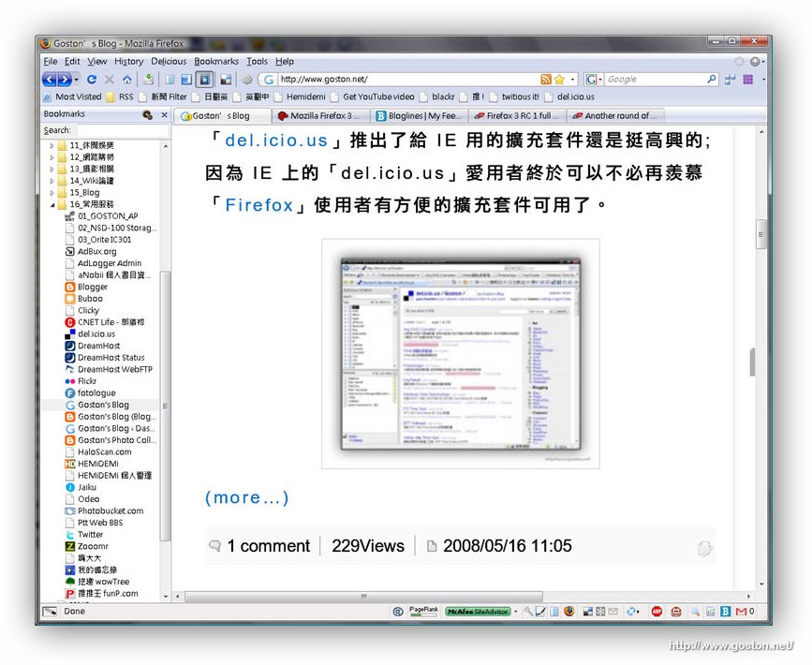This screenshot has height=665, width=812.
Task: Switch to the Bloglines tab
Action: coord(418,116)
